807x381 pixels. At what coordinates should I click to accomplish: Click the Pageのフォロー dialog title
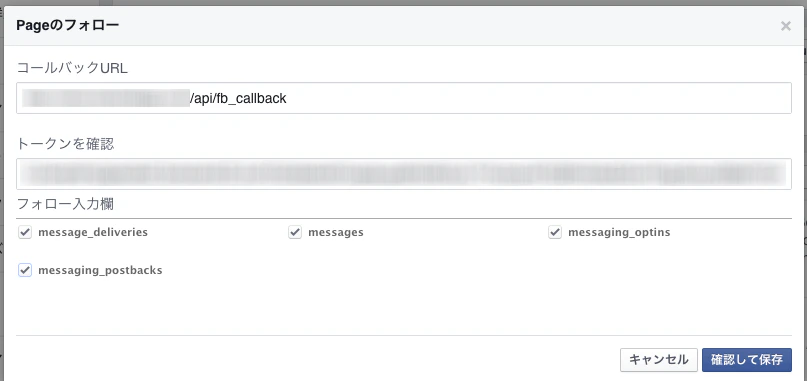67,25
